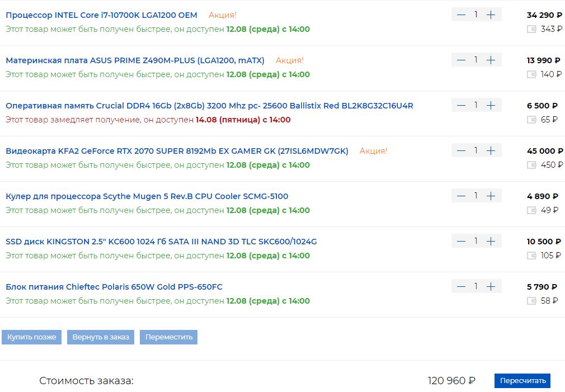The width and height of the screenshot is (565, 392).
Task: Decrease quantity of ASUS PRIME Z490M-PLUS motherboard
Action: point(461,60)
